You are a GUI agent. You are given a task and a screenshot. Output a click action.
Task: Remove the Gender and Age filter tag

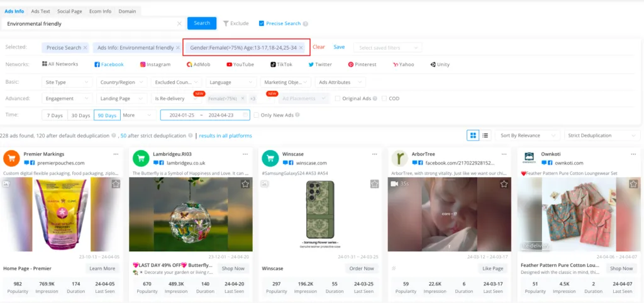[301, 48]
